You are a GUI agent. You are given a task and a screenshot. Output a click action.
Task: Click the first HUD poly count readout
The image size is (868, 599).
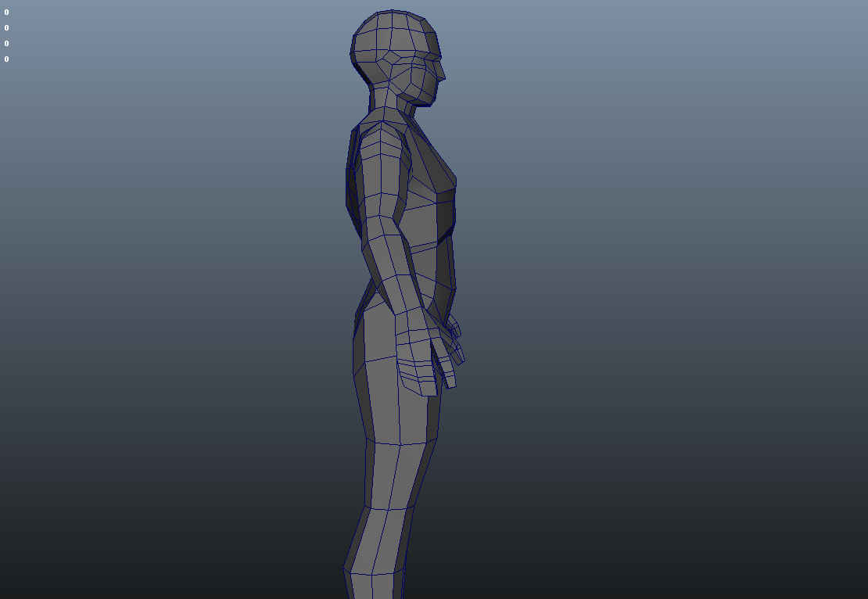tap(6, 13)
